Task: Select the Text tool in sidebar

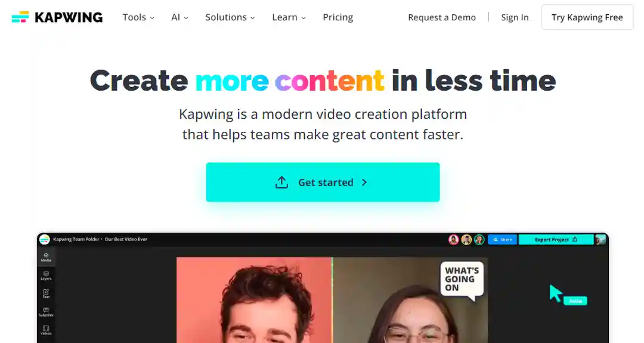Action: [46, 293]
